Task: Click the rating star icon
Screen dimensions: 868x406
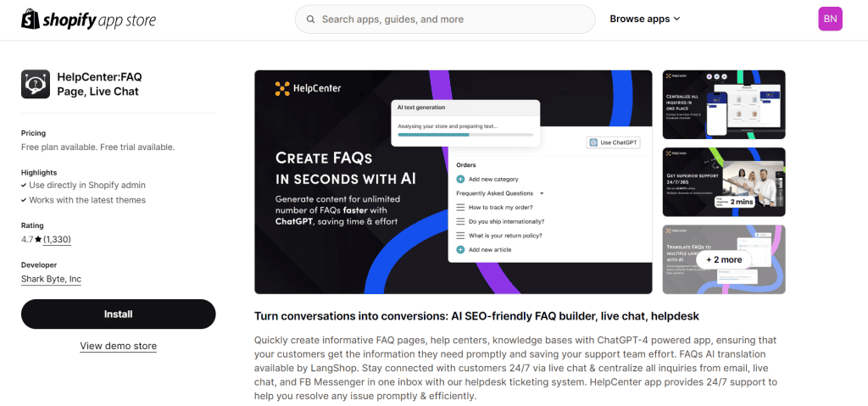Action: pyautogui.click(x=38, y=239)
